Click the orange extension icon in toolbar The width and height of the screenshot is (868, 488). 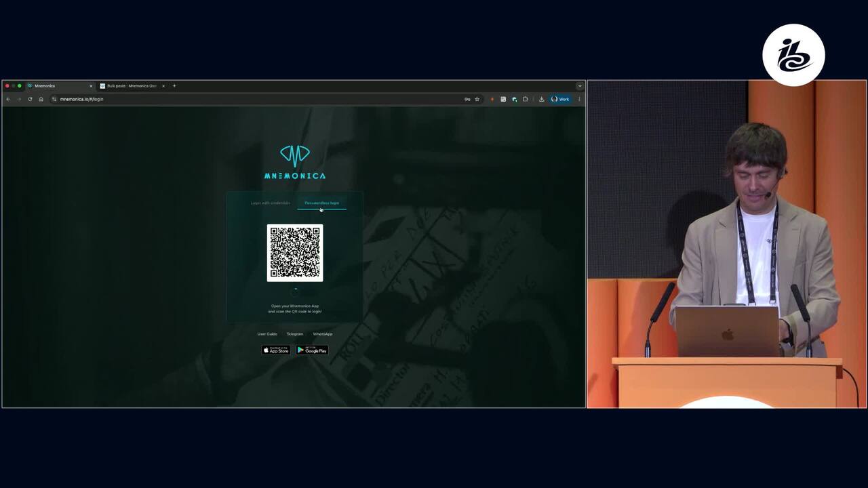click(492, 99)
